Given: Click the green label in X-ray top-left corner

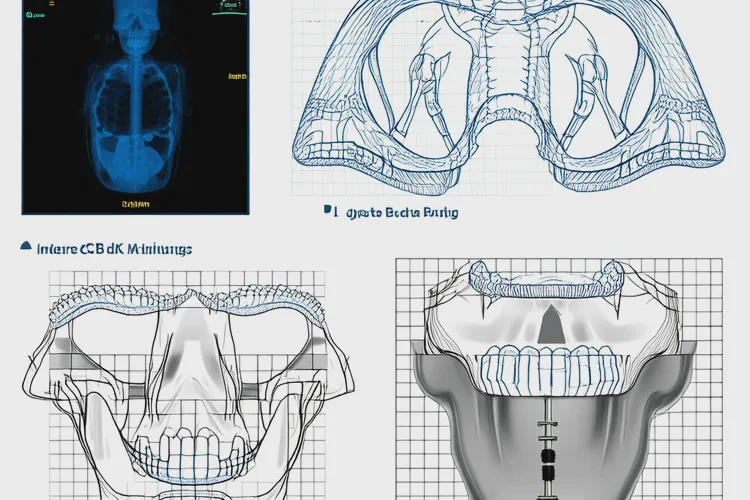Looking at the screenshot, I should tap(37, 16).
